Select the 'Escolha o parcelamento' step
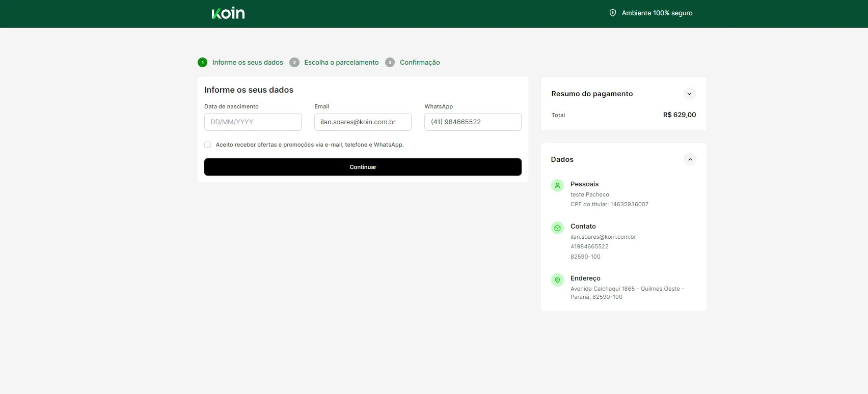The image size is (868, 394). tap(341, 63)
